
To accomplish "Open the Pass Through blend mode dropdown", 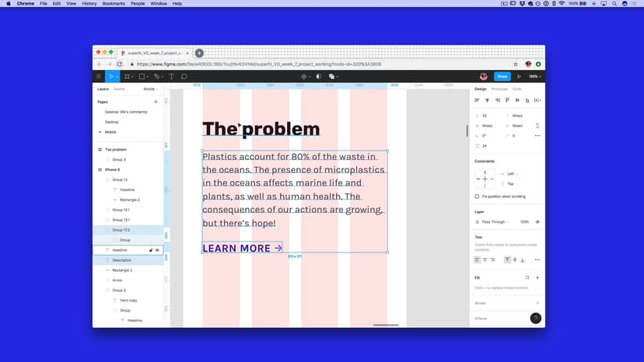I will 495,221.
